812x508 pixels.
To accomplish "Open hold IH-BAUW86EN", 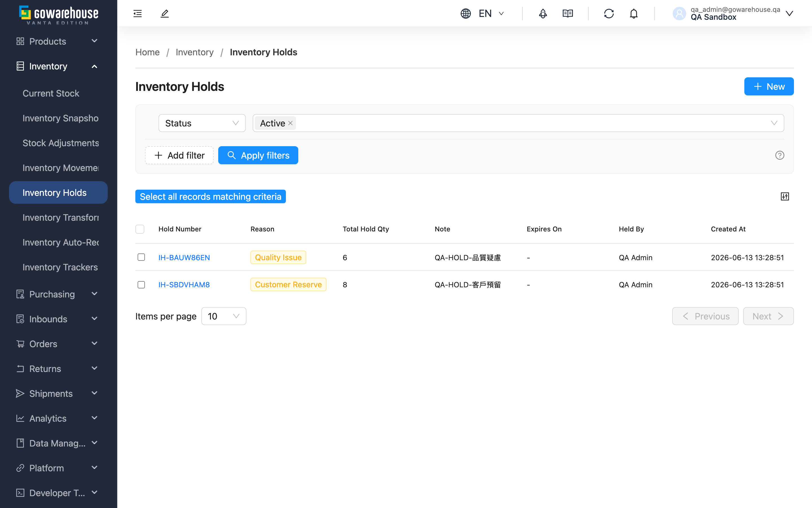I will click(x=184, y=257).
